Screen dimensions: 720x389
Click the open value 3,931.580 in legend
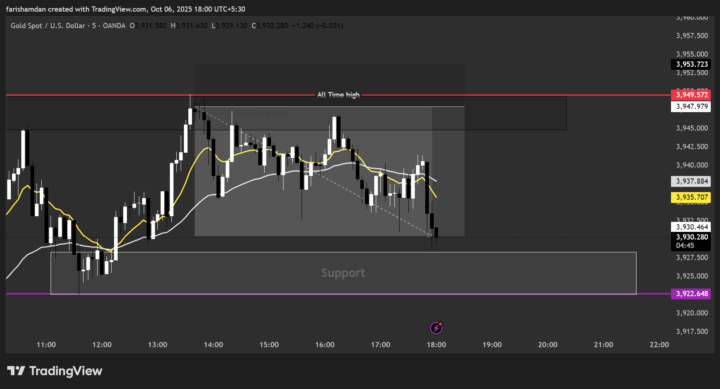tap(151, 26)
